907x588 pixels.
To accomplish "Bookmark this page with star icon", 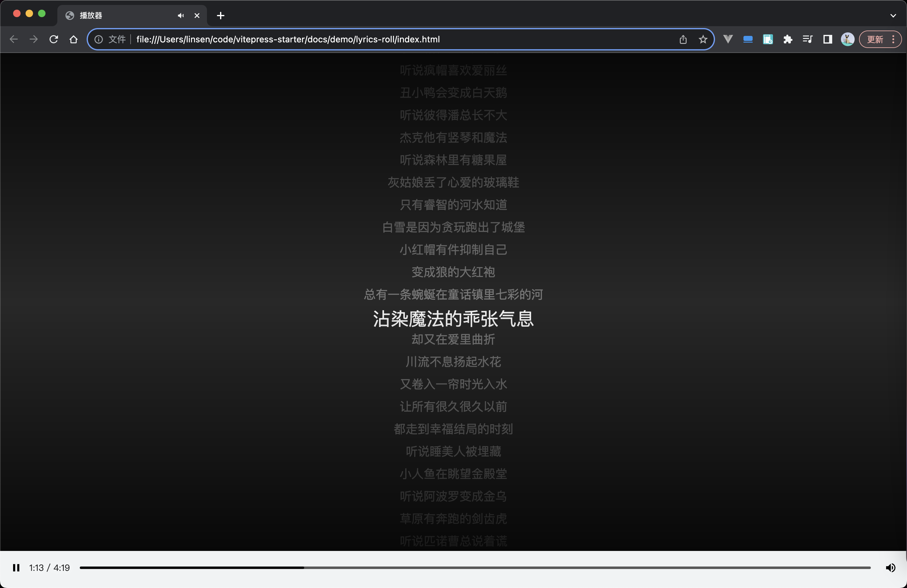I will coord(703,39).
